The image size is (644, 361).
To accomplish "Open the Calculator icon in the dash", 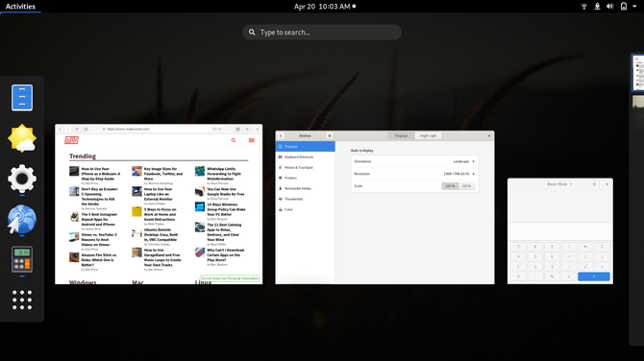I will point(22,259).
